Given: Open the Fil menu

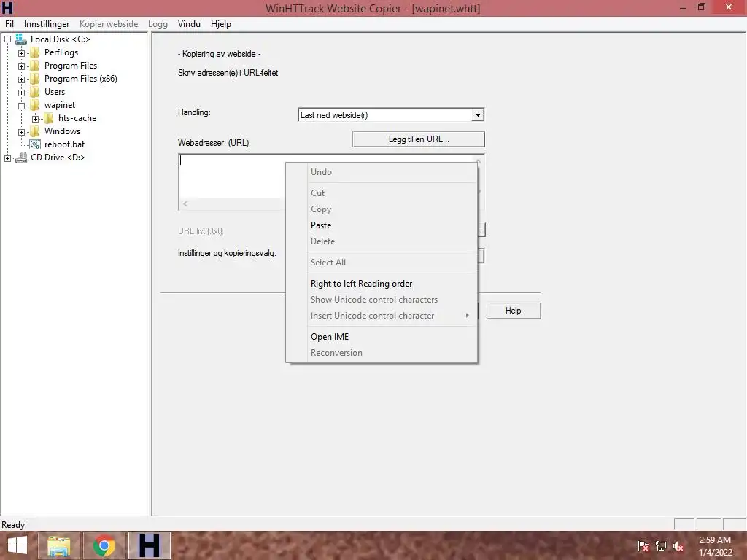Looking at the screenshot, I should pos(9,24).
